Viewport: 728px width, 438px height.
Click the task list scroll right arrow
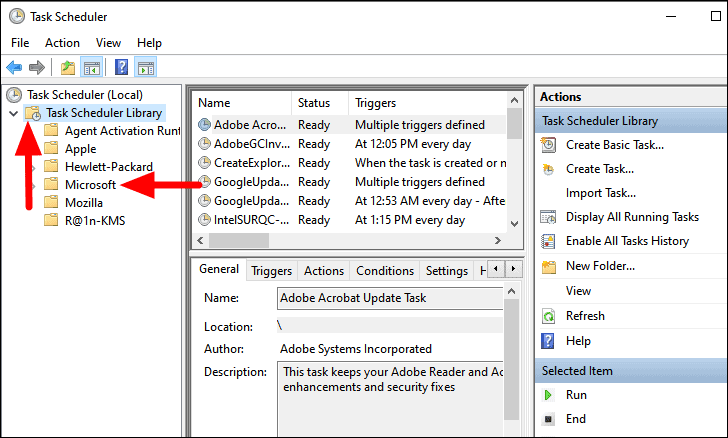click(x=498, y=241)
